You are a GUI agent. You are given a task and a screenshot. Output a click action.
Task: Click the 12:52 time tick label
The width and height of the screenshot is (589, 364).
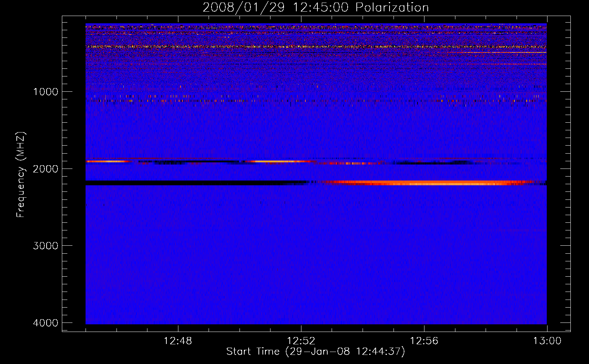(301, 341)
